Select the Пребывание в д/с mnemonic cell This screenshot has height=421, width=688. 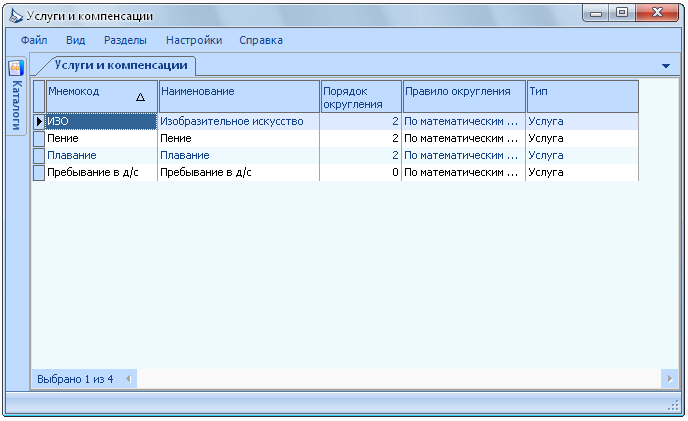coord(101,173)
